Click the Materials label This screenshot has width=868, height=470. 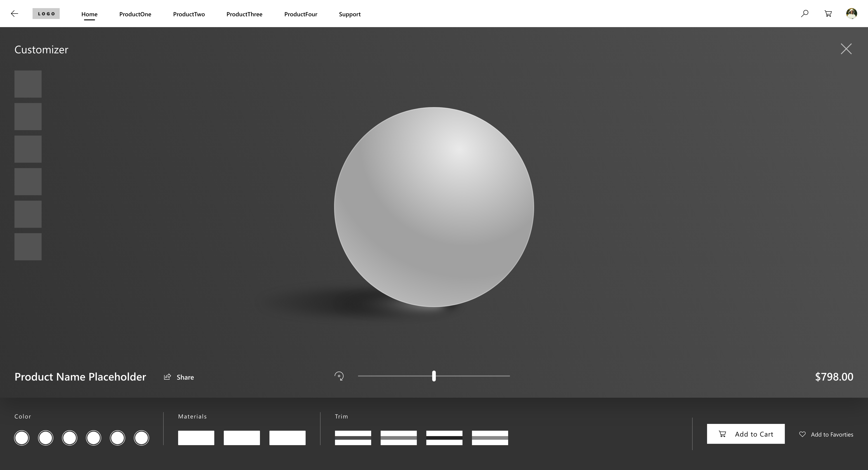tap(192, 416)
